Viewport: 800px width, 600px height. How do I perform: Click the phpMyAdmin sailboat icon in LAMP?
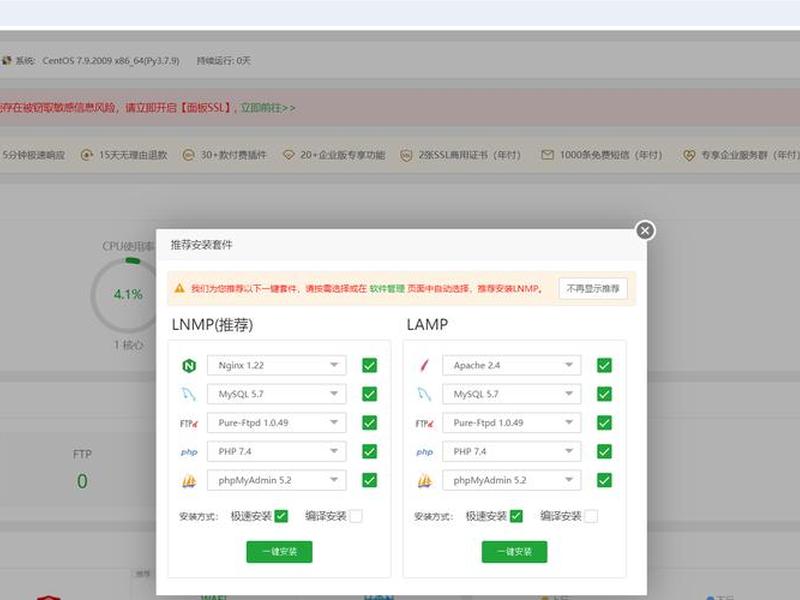pyautogui.click(x=424, y=481)
